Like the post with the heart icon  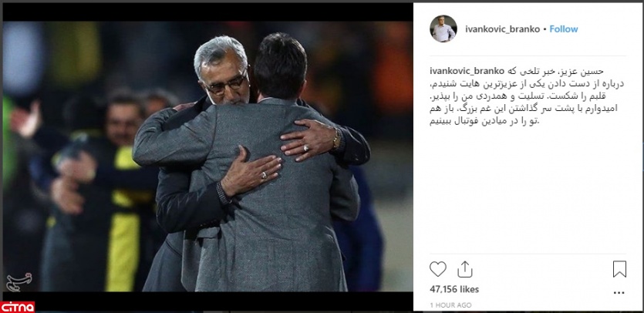coord(438,269)
